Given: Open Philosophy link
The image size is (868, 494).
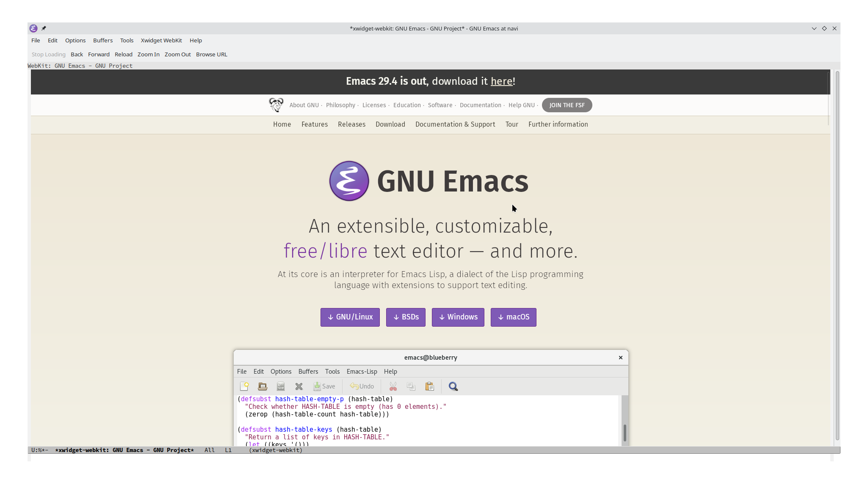Looking at the screenshot, I should [340, 105].
